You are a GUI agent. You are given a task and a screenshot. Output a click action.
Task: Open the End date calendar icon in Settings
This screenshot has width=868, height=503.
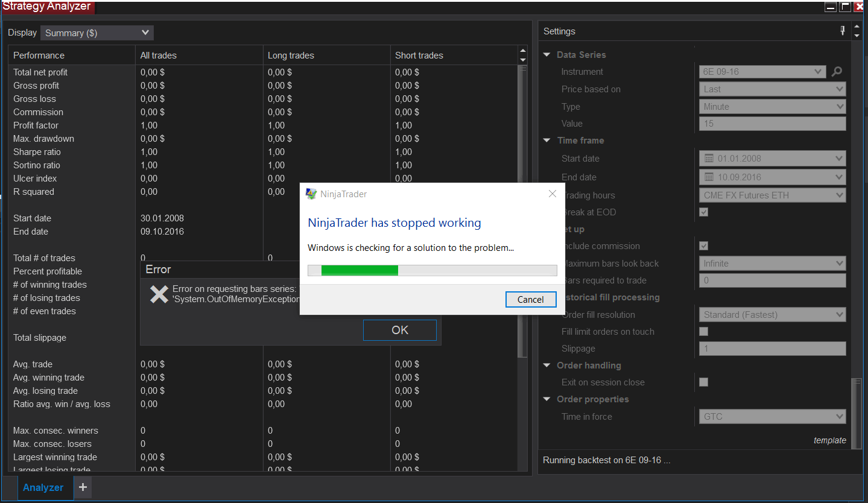[x=709, y=177]
